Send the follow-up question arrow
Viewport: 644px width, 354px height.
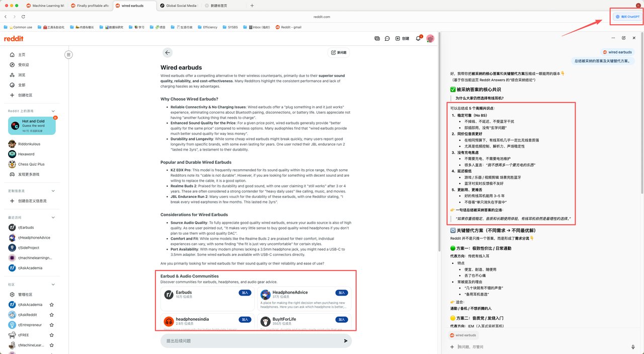coord(346,341)
